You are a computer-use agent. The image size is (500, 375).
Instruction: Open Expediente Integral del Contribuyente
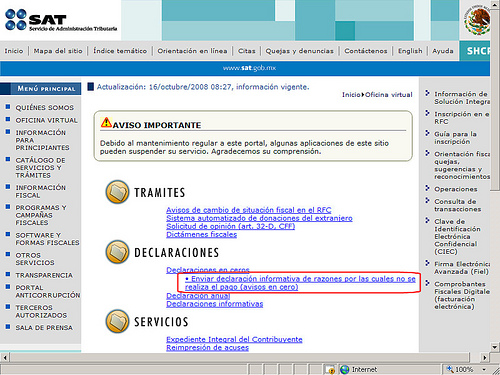[234, 339]
